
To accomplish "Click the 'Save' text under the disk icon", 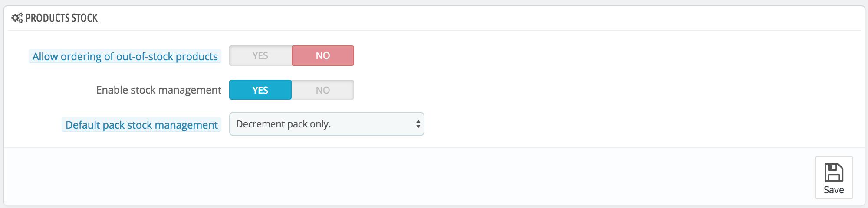I will pyautogui.click(x=834, y=190).
